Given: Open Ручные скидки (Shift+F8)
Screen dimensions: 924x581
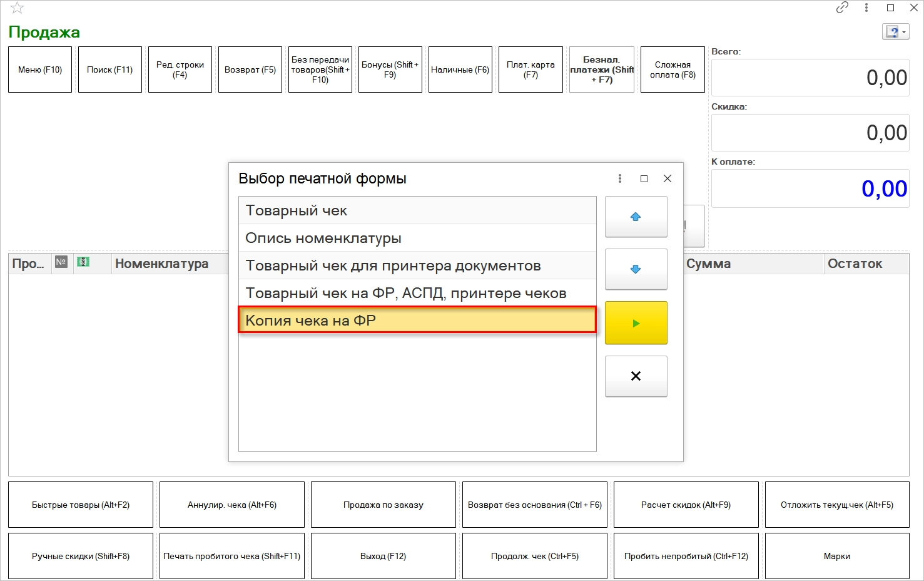Looking at the screenshot, I should coord(81,556).
